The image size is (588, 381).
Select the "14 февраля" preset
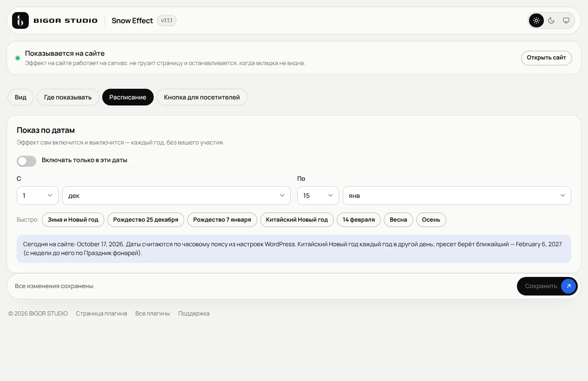click(359, 220)
